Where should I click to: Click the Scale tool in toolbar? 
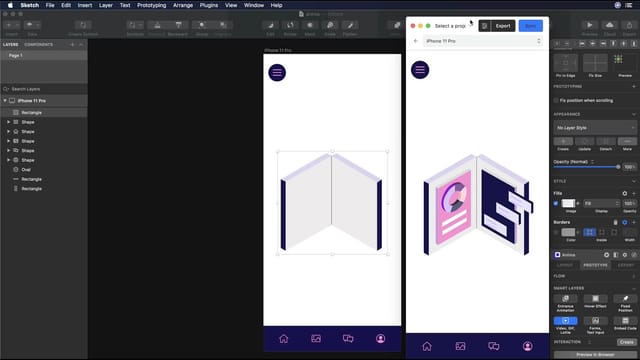pos(330,25)
